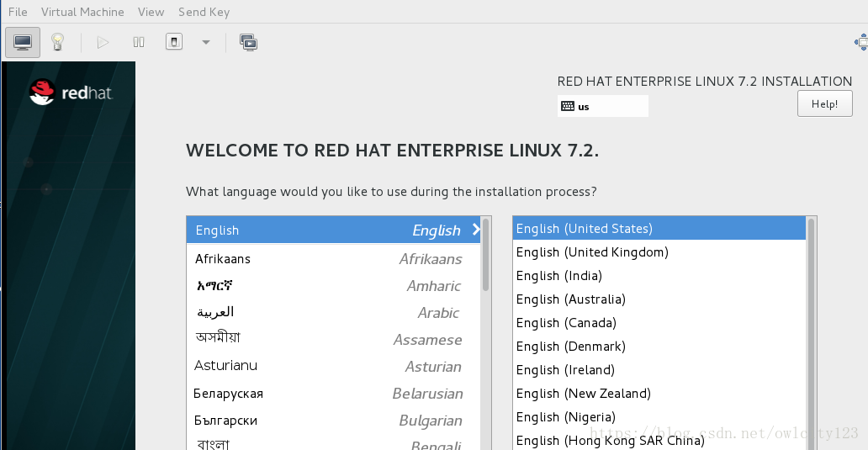Select Assamese language row
The width and height of the screenshot is (868, 450).
pyautogui.click(x=333, y=339)
